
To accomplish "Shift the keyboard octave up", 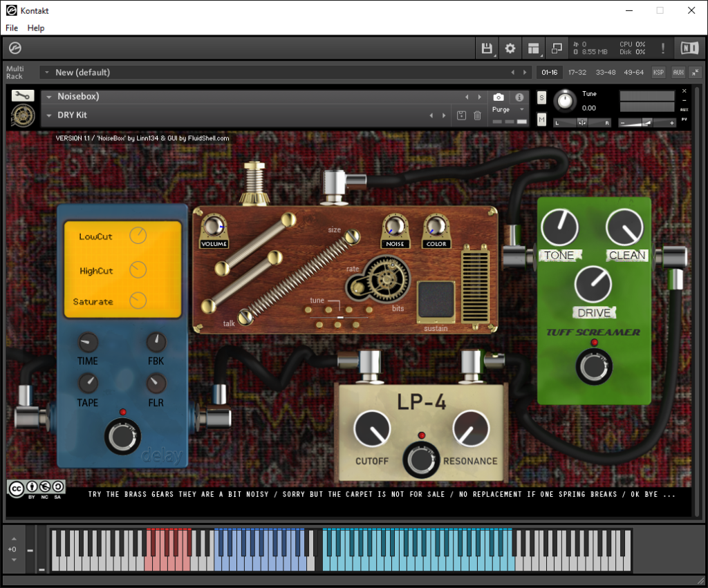I will (14, 539).
